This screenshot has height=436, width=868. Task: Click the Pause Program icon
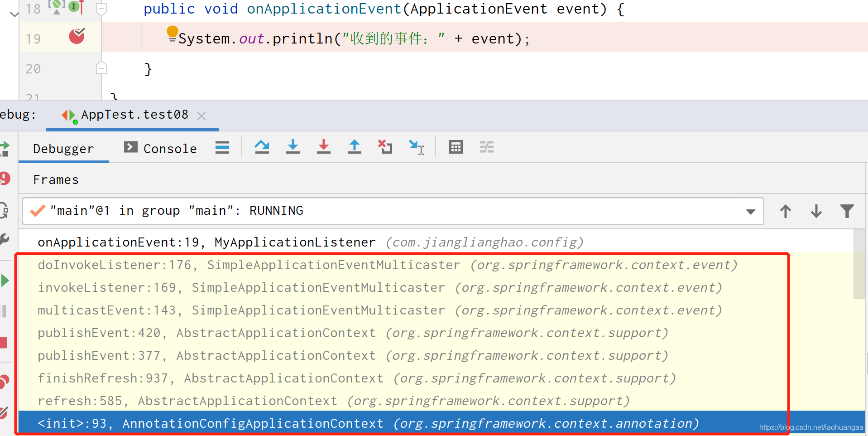click(4, 311)
